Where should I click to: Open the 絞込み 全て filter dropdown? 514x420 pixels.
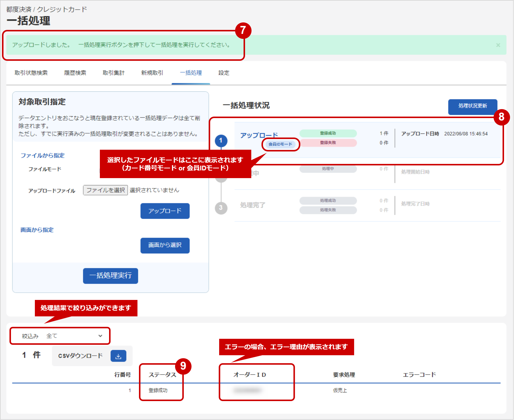point(60,336)
